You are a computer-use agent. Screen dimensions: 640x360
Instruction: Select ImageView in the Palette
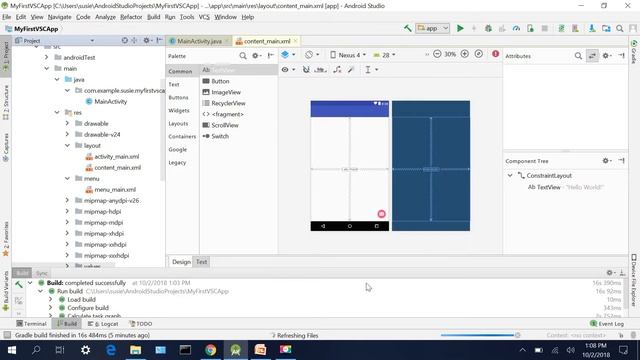pos(222,92)
